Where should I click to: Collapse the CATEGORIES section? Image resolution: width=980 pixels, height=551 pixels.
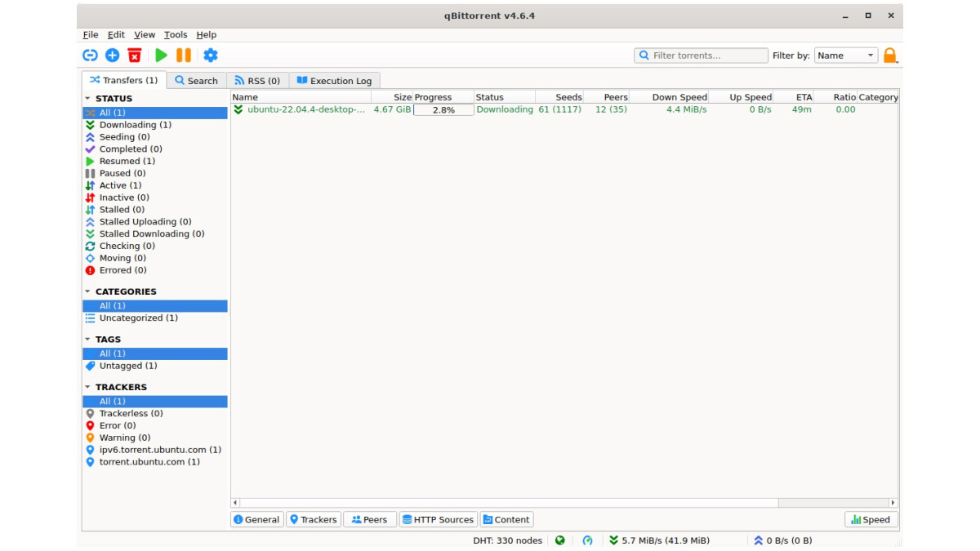(87, 291)
